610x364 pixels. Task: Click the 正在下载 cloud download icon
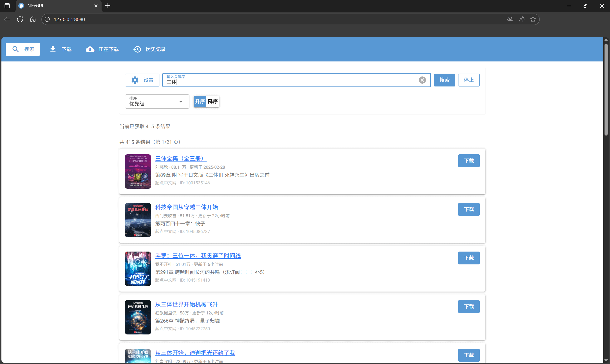90,49
